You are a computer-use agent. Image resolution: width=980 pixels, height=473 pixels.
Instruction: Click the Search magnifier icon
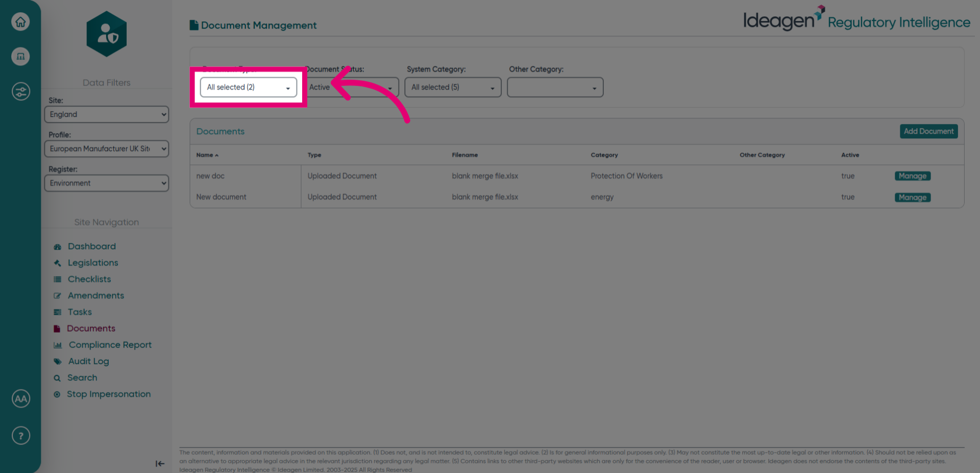point(57,378)
